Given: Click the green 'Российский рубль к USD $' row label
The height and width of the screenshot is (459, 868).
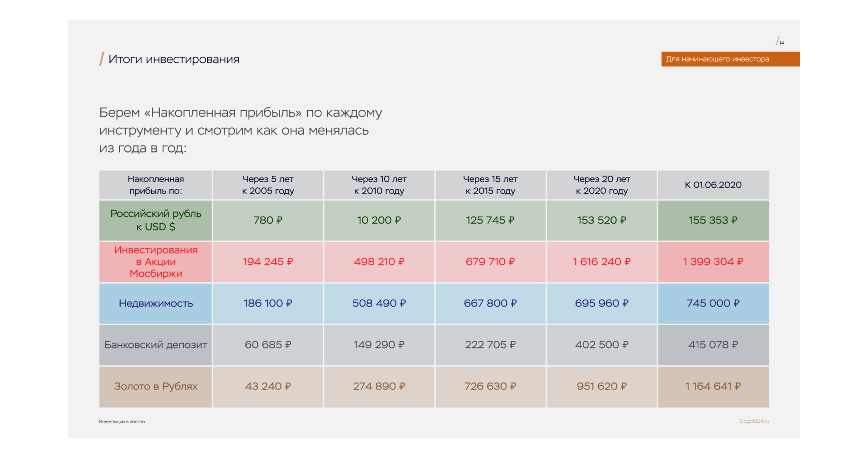Looking at the screenshot, I should 156,220.
